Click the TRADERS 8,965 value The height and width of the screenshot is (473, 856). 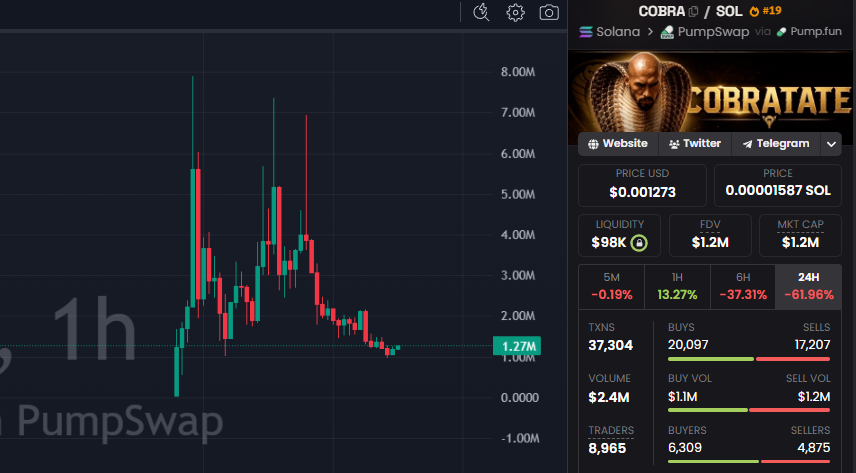pos(607,448)
